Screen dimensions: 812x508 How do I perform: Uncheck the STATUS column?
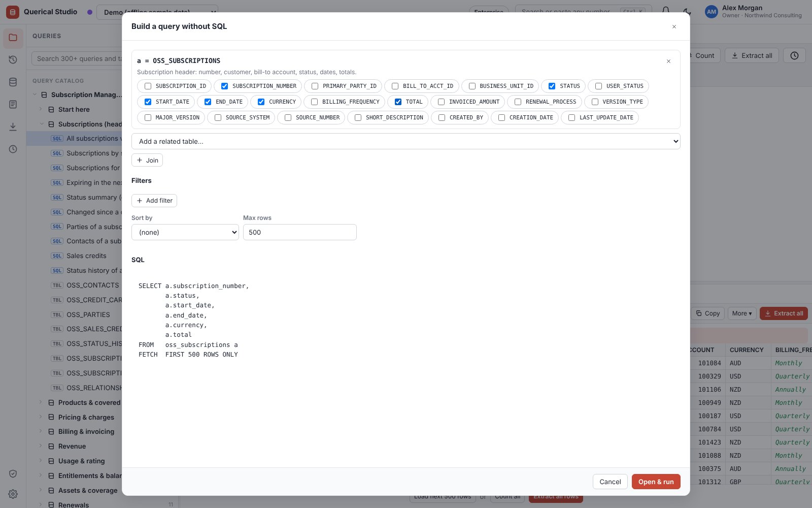pos(552,86)
